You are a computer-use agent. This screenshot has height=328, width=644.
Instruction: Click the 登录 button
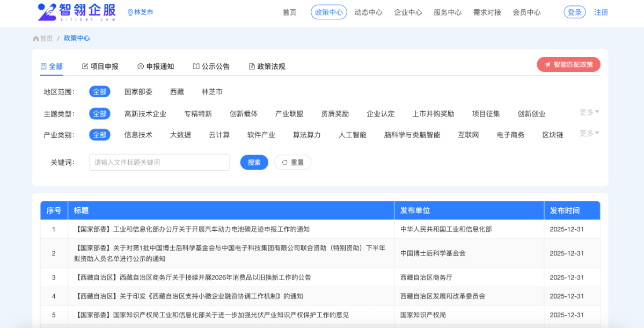pyautogui.click(x=574, y=12)
